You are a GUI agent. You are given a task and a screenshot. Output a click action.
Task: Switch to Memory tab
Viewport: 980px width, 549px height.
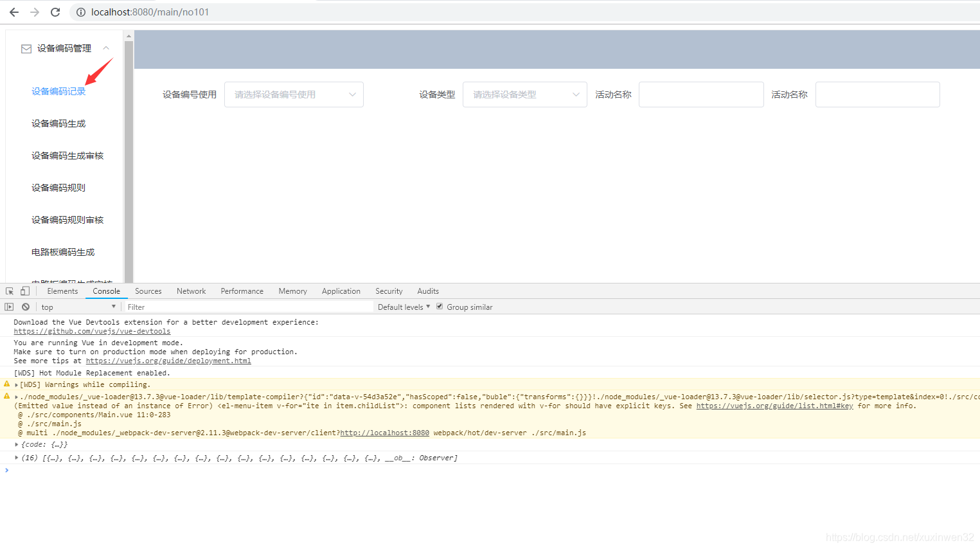point(292,291)
